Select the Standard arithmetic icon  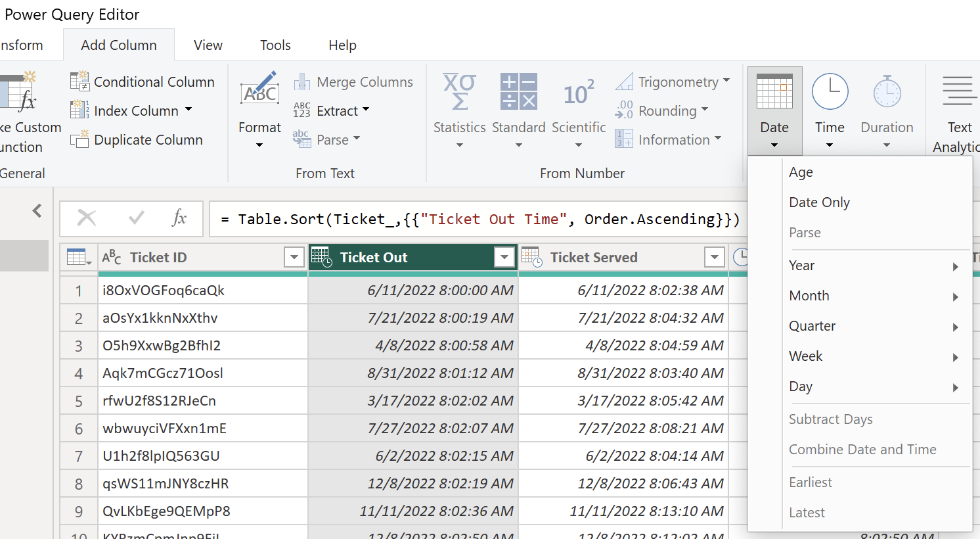point(518,91)
